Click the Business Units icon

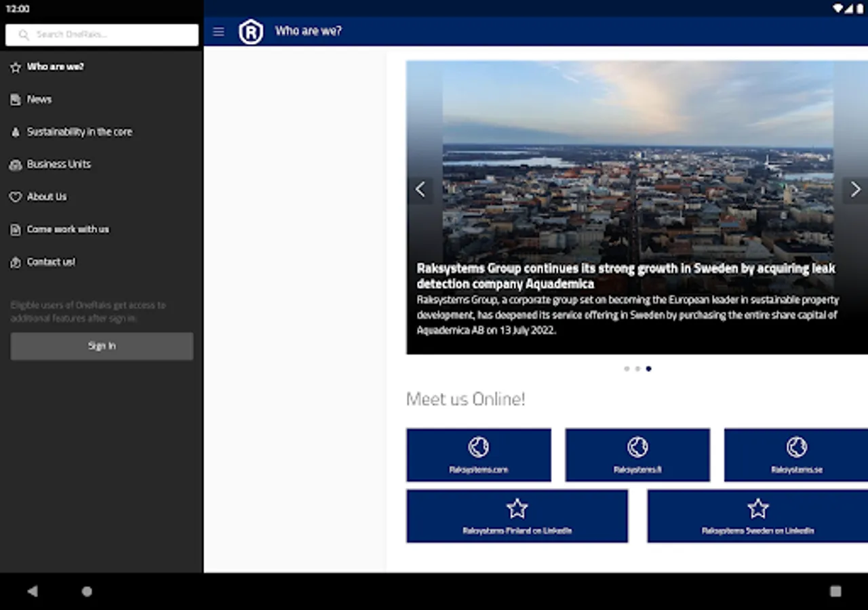(16, 165)
